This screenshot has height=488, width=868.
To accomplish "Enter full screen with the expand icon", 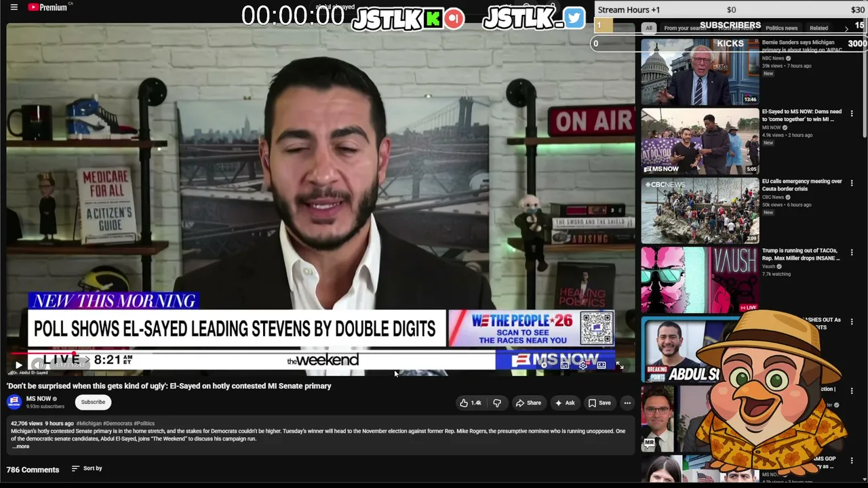I will click(619, 365).
